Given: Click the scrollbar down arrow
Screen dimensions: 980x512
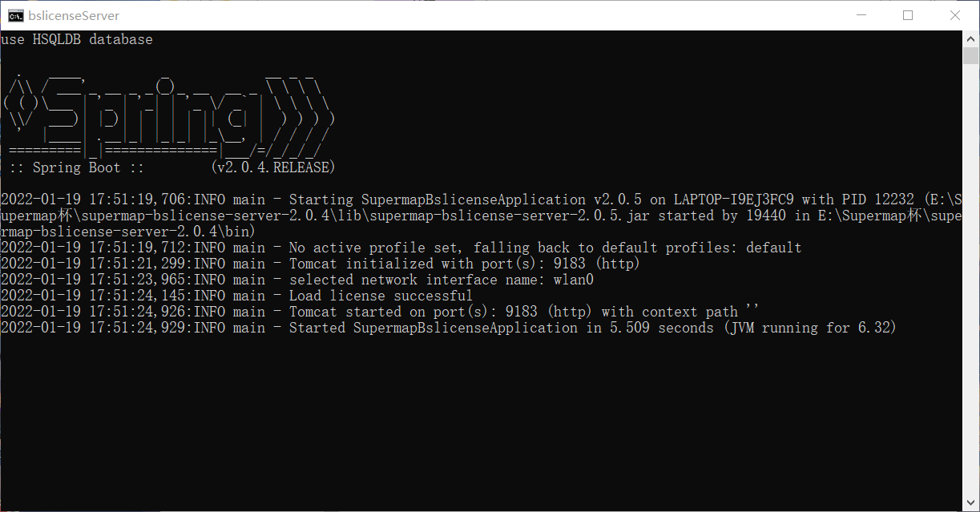Looking at the screenshot, I should click(x=970, y=503).
